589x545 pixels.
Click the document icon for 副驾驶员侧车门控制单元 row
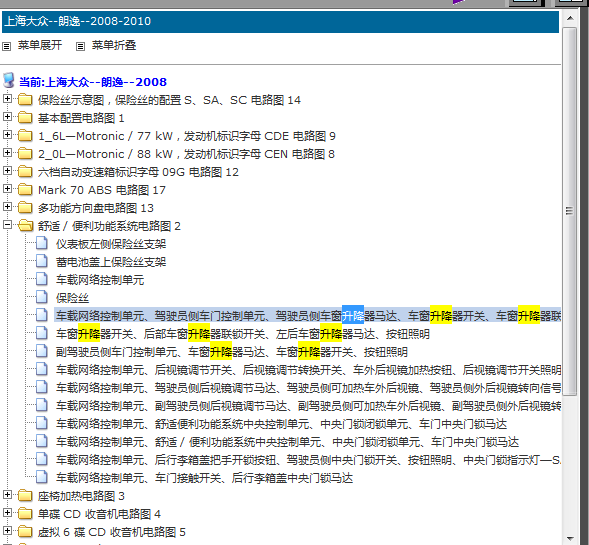42,352
